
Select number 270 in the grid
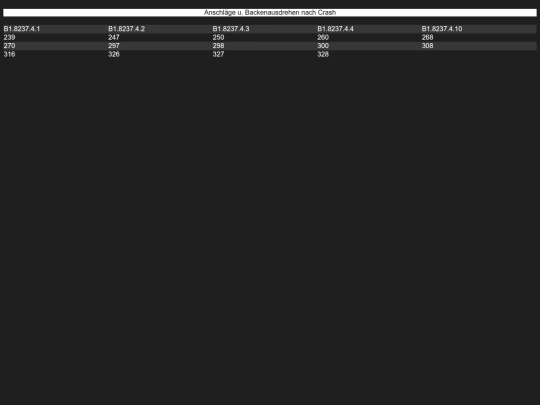point(9,46)
